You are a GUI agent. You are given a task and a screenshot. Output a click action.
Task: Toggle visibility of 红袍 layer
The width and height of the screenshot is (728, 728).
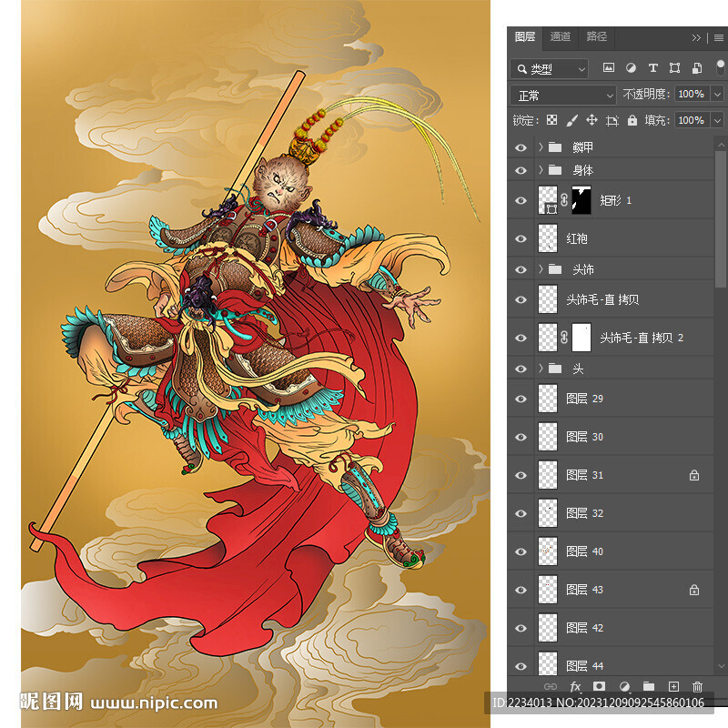coord(521,238)
